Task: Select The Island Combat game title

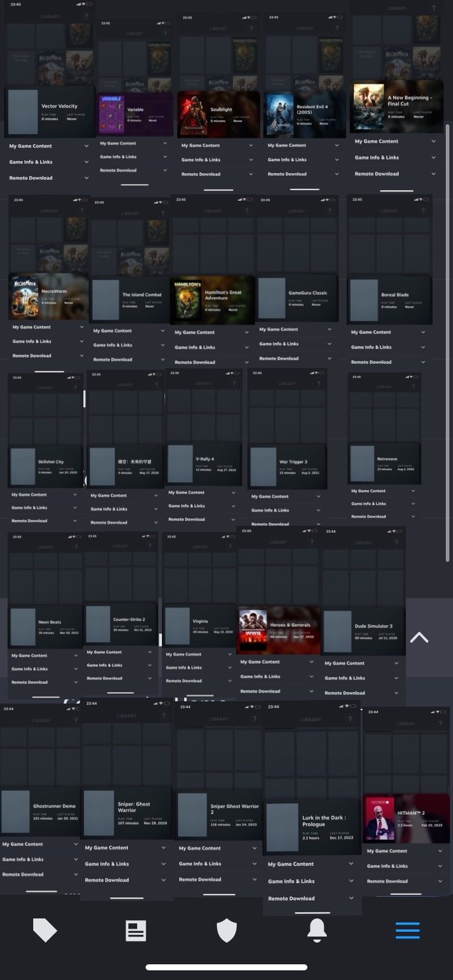Action: tap(142, 295)
